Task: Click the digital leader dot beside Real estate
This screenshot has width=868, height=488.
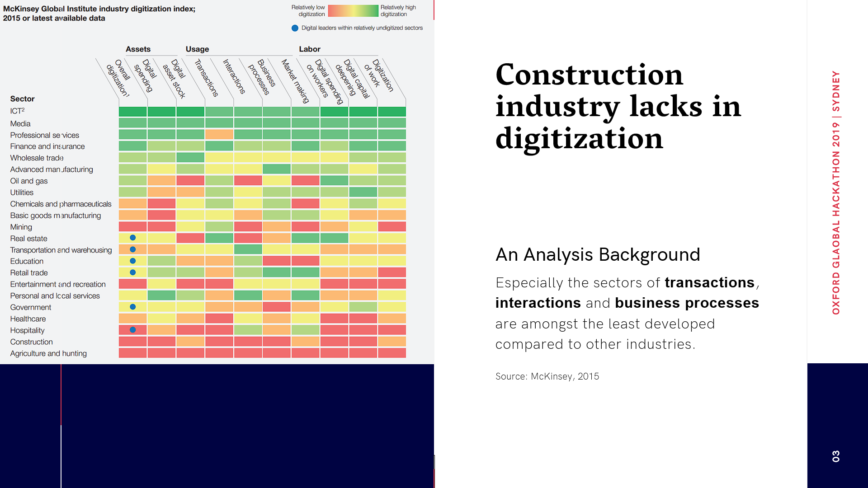Action: point(133,237)
